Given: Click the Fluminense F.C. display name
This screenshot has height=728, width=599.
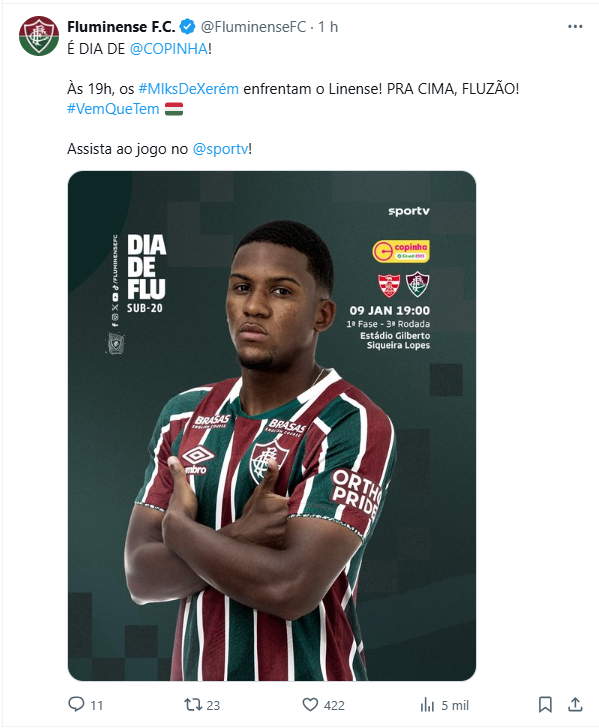Looking at the screenshot, I should [x=121, y=27].
